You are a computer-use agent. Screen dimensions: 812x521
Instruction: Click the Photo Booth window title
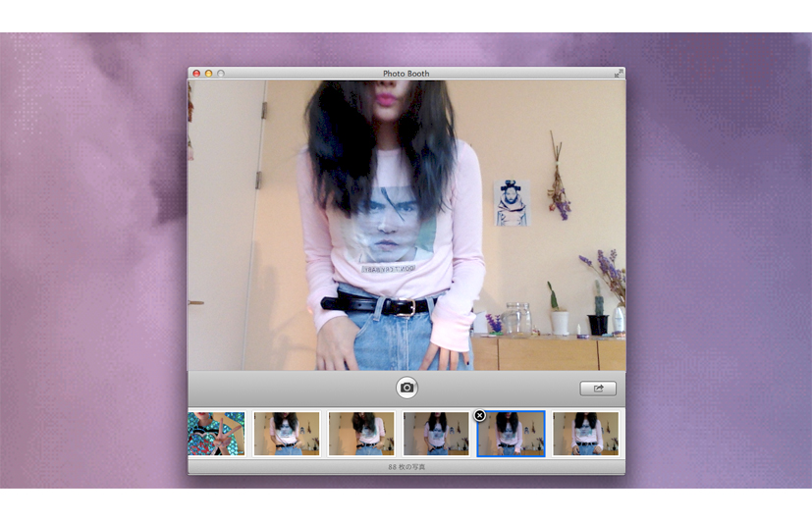(406, 74)
